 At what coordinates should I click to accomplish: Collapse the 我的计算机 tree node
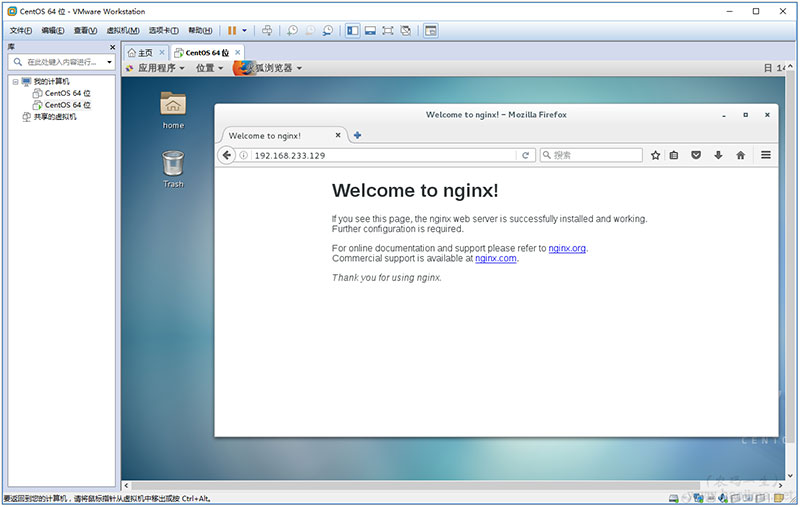[x=15, y=82]
